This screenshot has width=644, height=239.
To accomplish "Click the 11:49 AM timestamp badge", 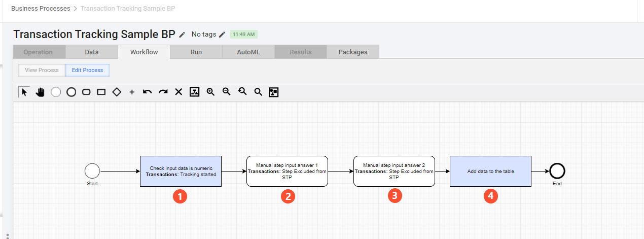I will pyautogui.click(x=244, y=35).
